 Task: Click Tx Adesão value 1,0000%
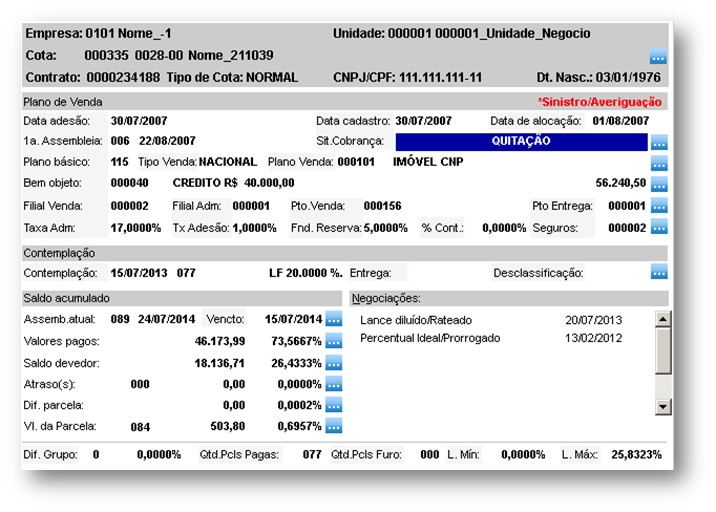254,228
